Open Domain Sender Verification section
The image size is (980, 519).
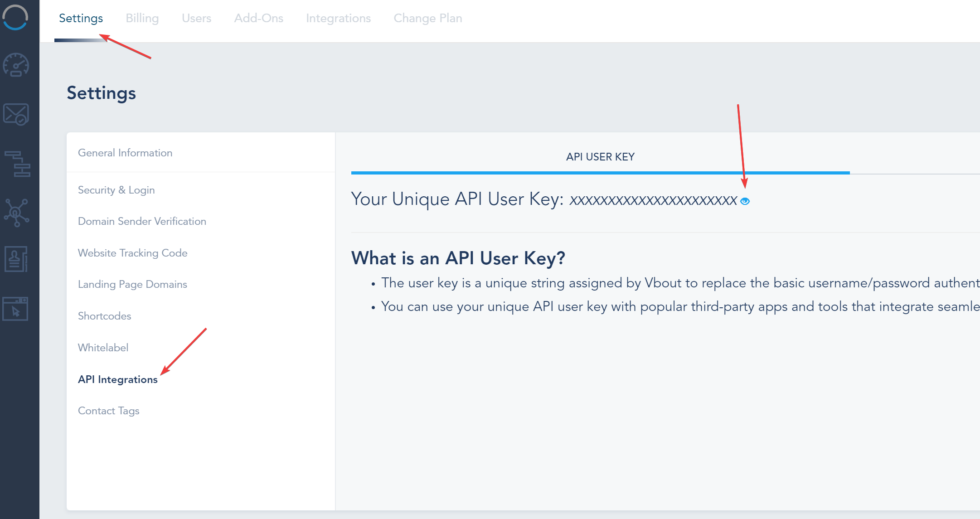tap(142, 221)
